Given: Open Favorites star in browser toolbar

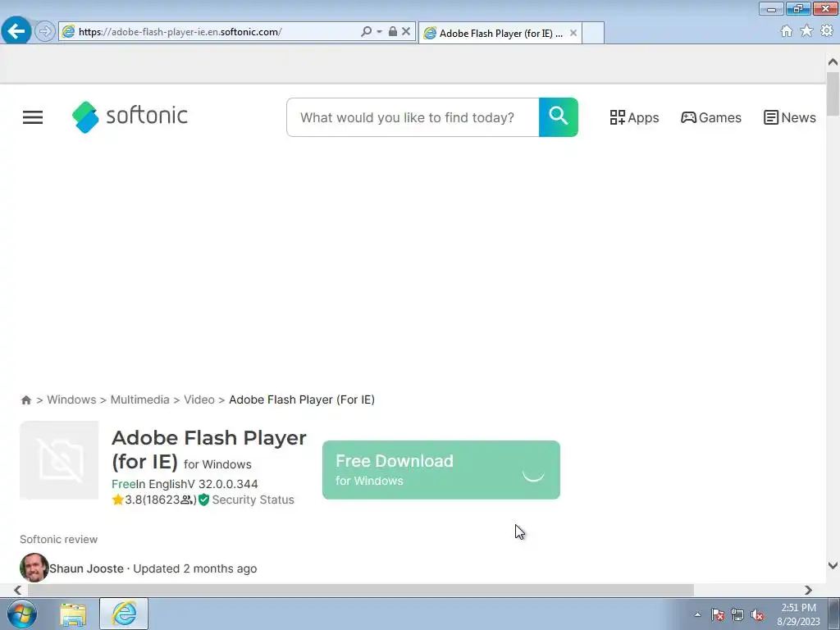Looking at the screenshot, I should [806, 31].
